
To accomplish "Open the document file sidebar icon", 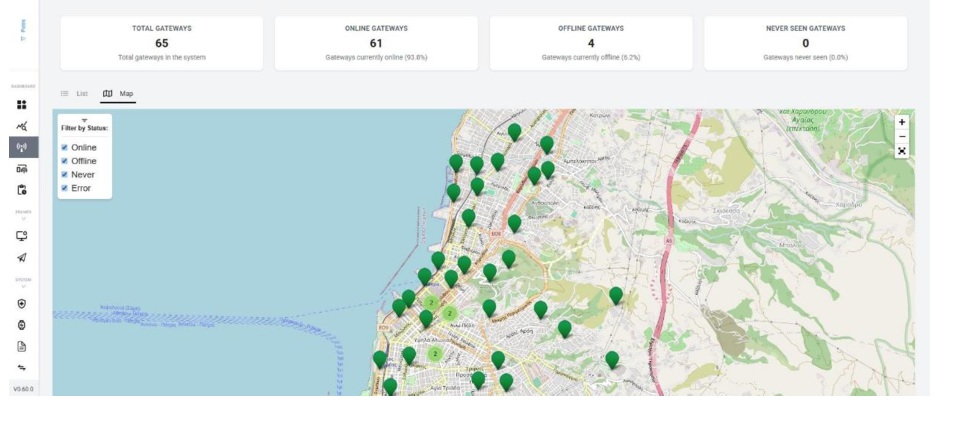I will (x=22, y=346).
